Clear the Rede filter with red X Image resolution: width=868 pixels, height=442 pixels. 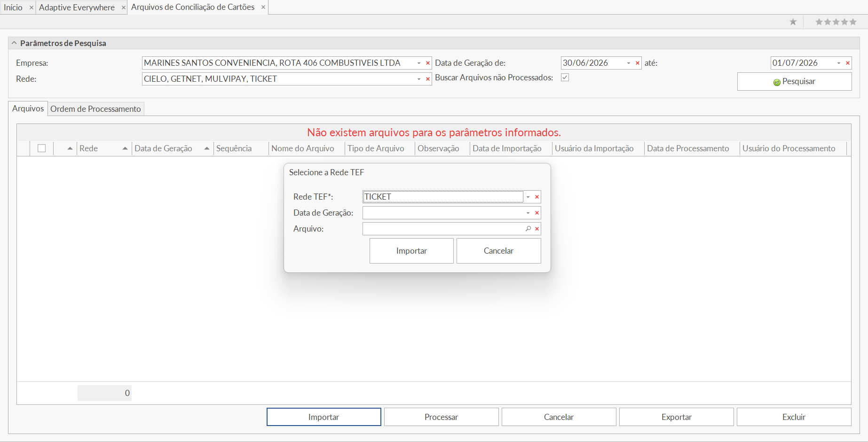click(428, 79)
